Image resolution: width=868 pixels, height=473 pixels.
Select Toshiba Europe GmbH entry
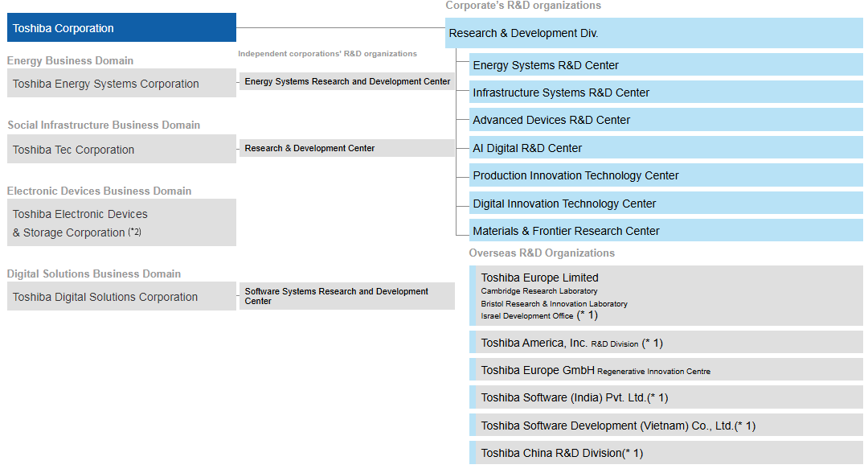(x=666, y=370)
